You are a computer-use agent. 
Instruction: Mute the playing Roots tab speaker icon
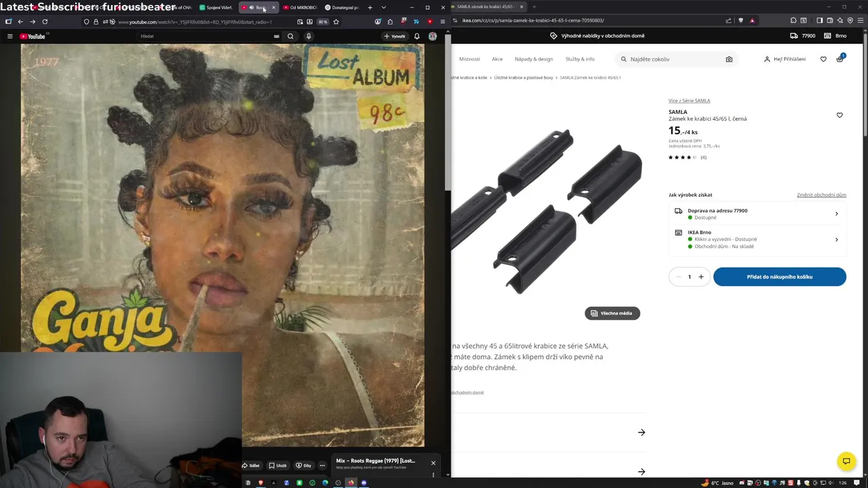pyautogui.click(x=252, y=7)
